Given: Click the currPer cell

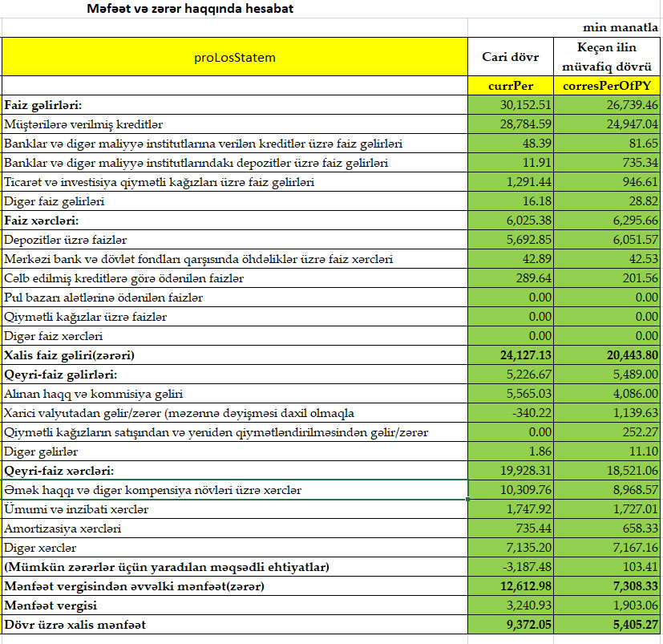Looking at the screenshot, I should [x=511, y=86].
